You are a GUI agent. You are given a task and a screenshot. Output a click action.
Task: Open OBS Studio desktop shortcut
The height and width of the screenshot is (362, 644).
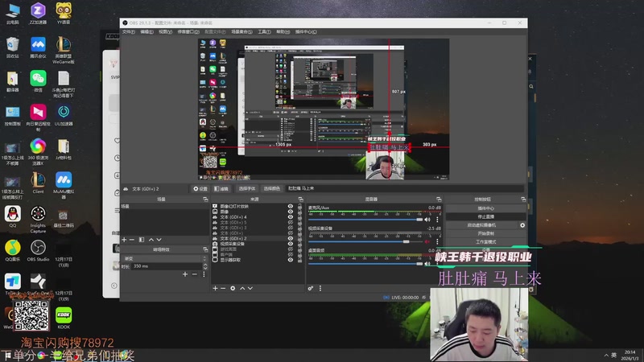point(38,250)
